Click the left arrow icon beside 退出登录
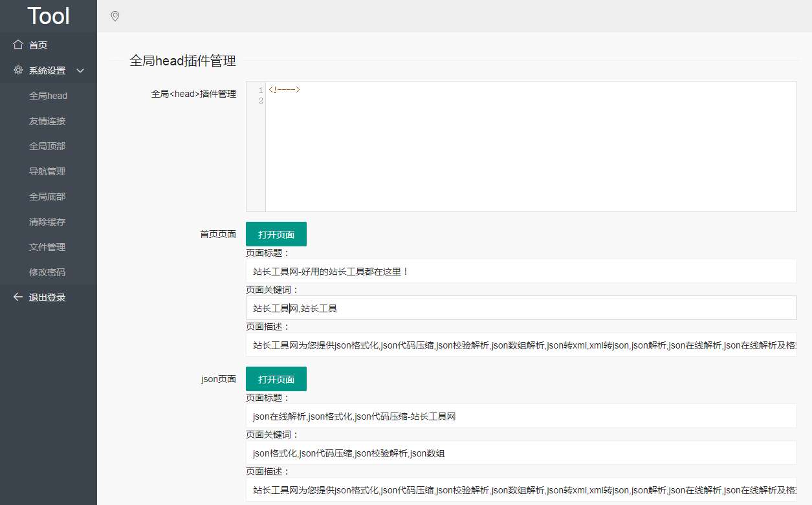Screen dimensions: 812x505 [x=18, y=297]
